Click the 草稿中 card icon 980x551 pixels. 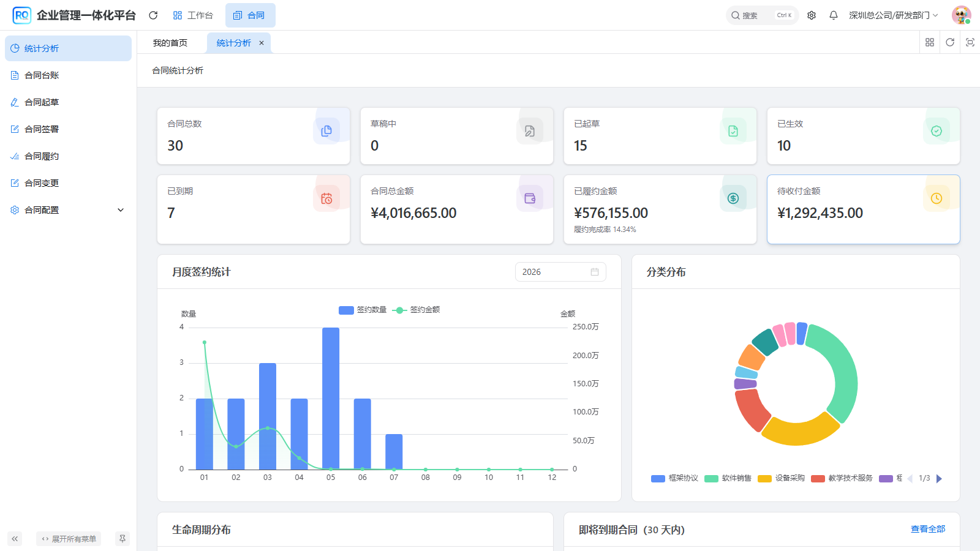tap(530, 131)
